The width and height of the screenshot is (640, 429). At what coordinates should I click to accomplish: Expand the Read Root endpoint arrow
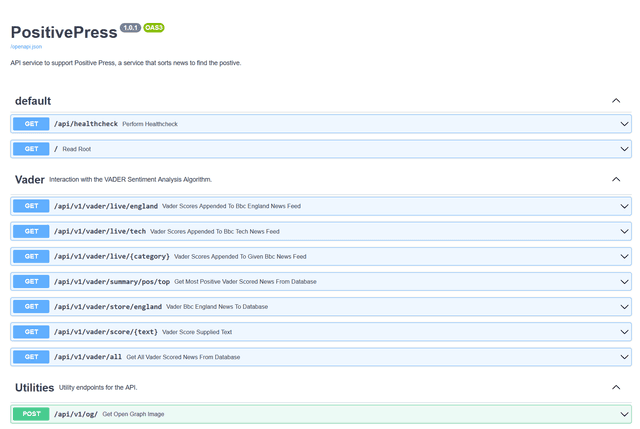(x=624, y=149)
